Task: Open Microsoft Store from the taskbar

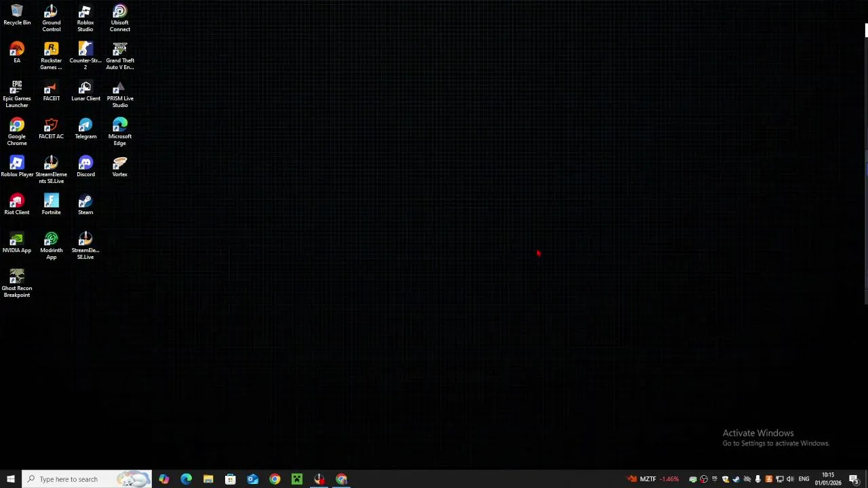Action: [x=231, y=479]
